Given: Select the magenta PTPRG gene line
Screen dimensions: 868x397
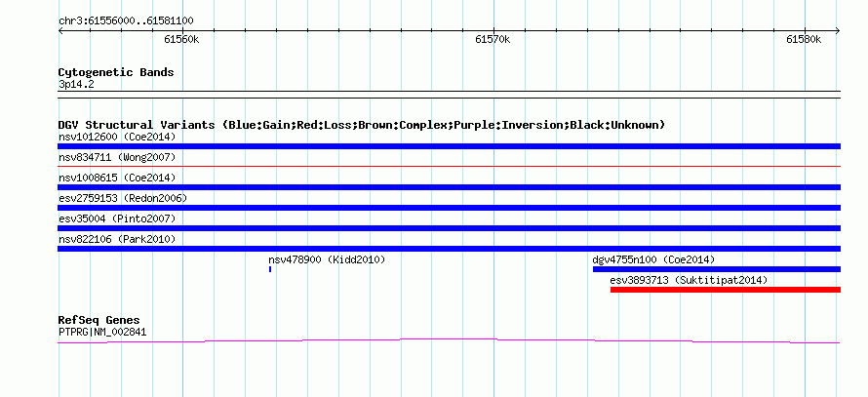Looking at the screenshot, I should (x=449, y=341).
